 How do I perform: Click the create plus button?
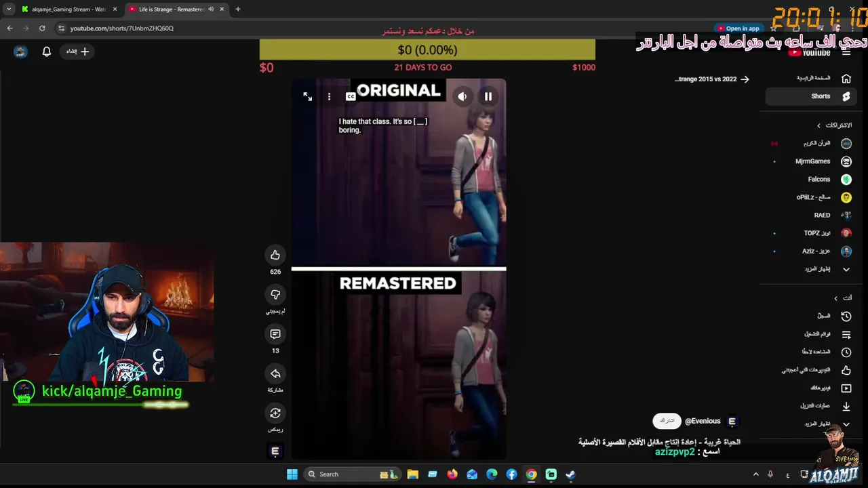[78, 52]
